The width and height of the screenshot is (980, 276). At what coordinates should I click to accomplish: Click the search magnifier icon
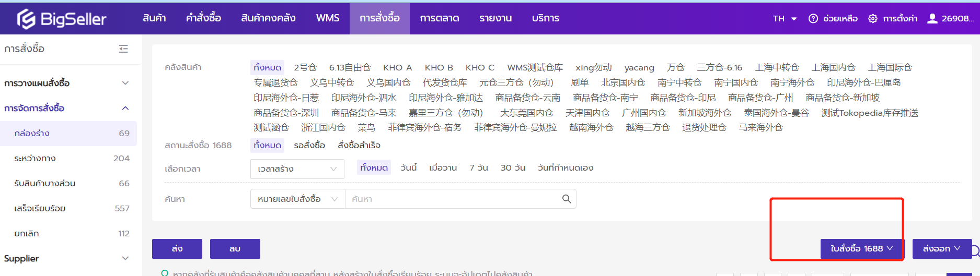(566, 199)
